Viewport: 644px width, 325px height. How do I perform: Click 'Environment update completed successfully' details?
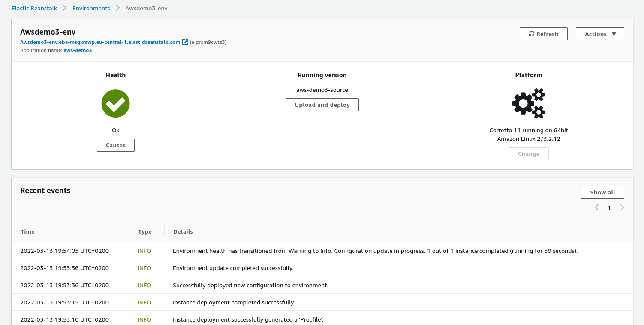click(233, 268)
